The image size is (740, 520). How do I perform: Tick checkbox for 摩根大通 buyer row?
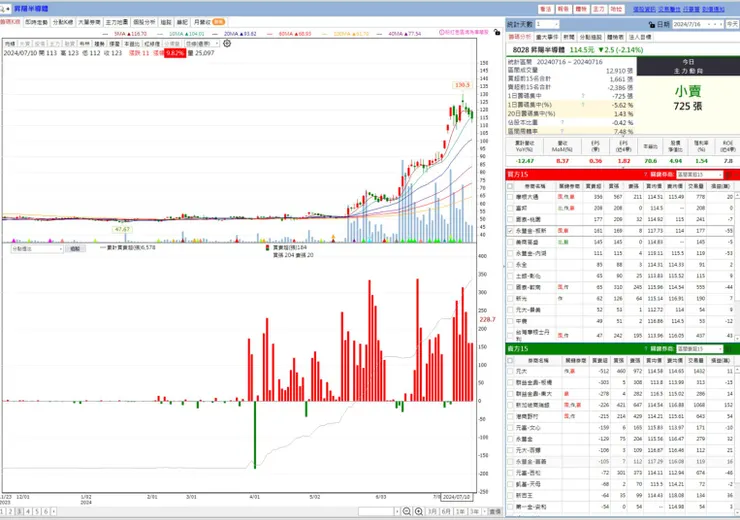(510, 197)
